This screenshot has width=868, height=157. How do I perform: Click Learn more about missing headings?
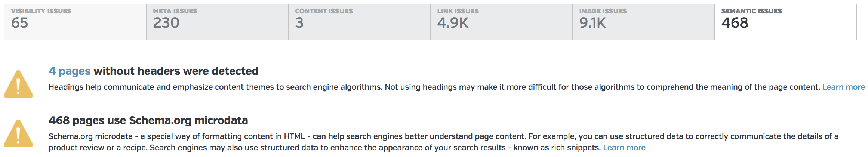[x=843, y=87]
